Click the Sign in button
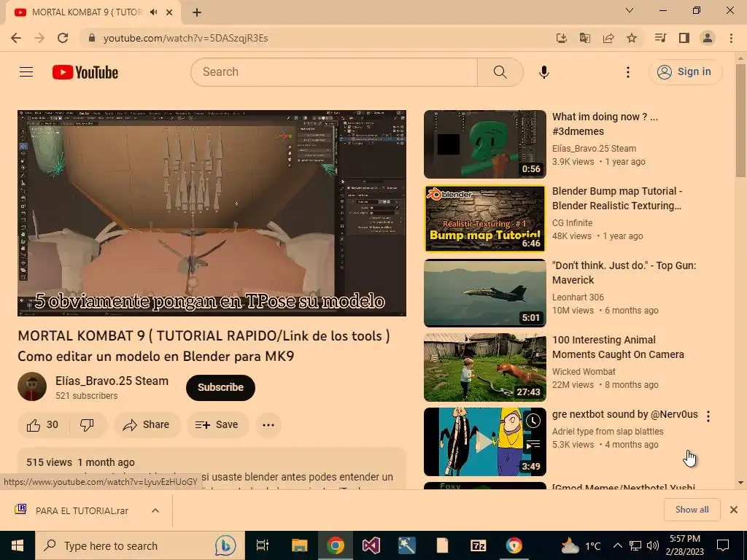Screen dimensions: 747x560 coord(685,72)
